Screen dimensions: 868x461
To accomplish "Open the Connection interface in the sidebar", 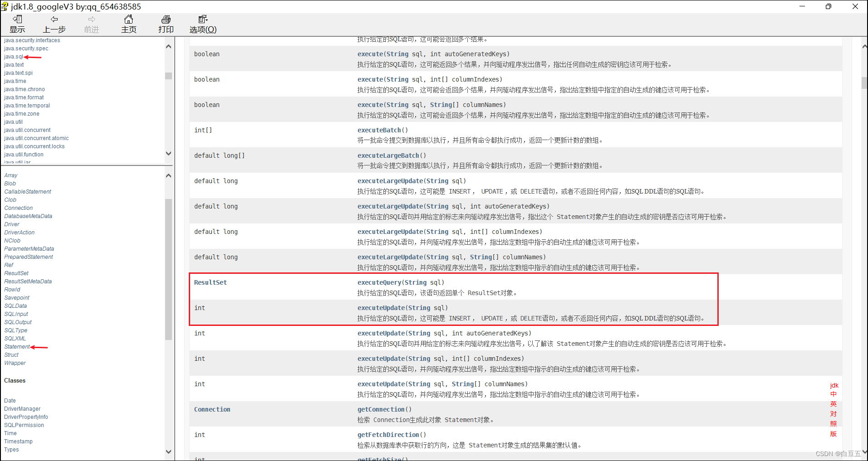I will pos(19,208).
